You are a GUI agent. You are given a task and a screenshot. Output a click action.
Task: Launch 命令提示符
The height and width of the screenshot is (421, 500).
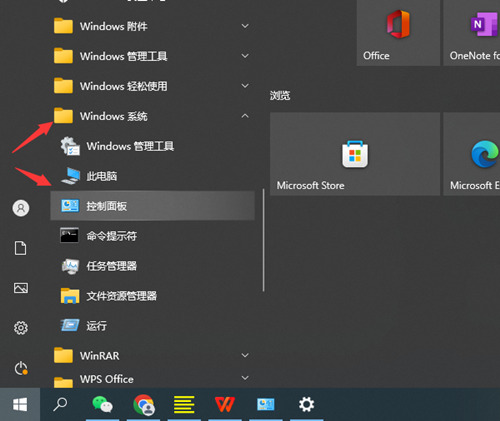point(153,236)
